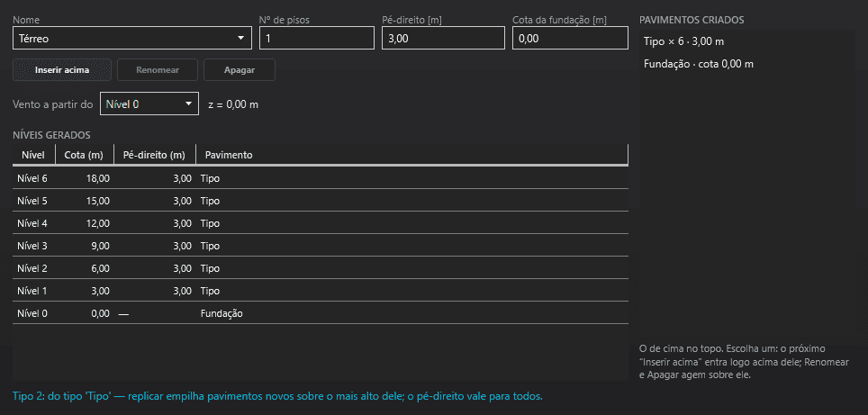Click the Nível column header

click(x=33, y=155)
